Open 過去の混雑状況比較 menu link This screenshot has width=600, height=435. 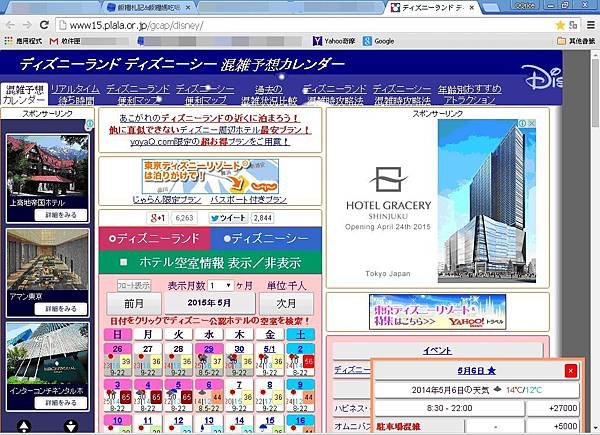click(269, 94)
